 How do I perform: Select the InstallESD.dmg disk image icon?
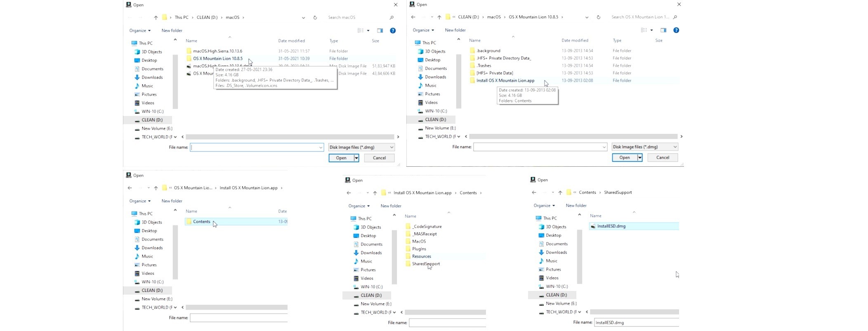tap(593, 226)
